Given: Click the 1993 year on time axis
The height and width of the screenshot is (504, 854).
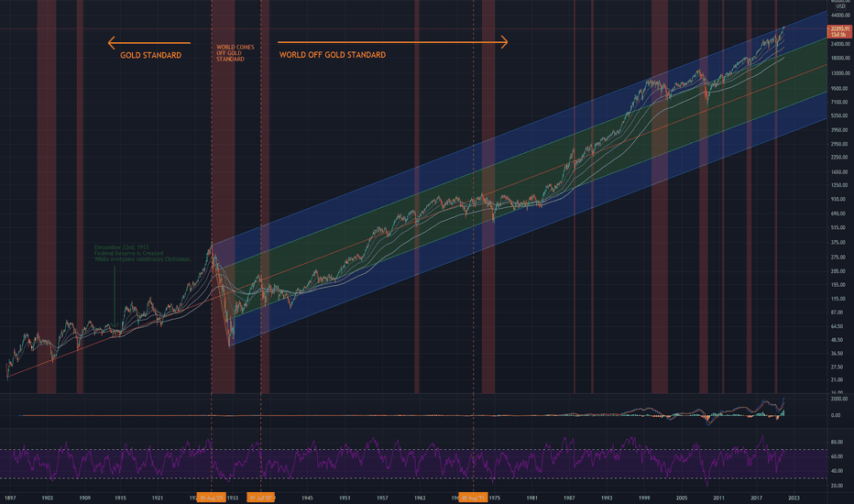Looking at the screenshot, I should (x=607, y=498).
